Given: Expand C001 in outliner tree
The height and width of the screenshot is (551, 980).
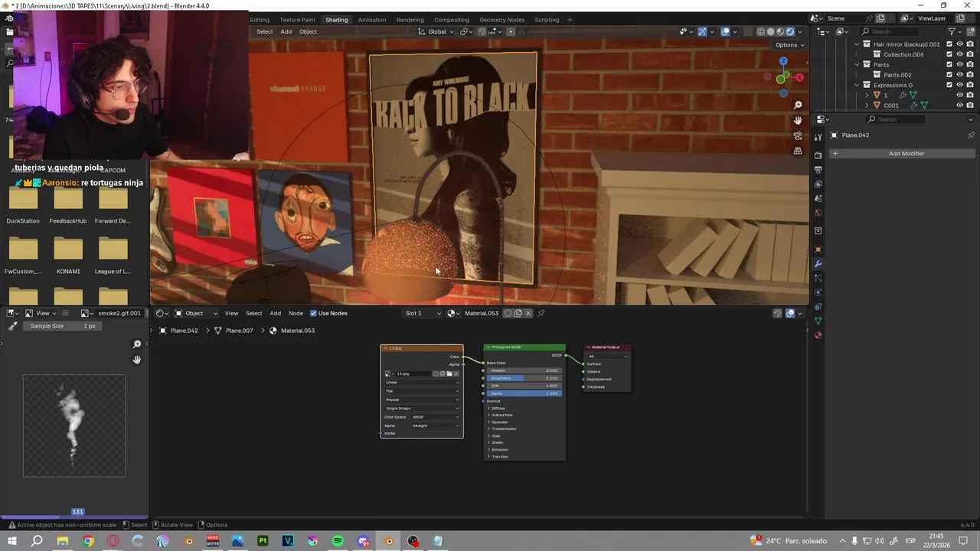Looking at the screenshot, I should pos(867,105).
